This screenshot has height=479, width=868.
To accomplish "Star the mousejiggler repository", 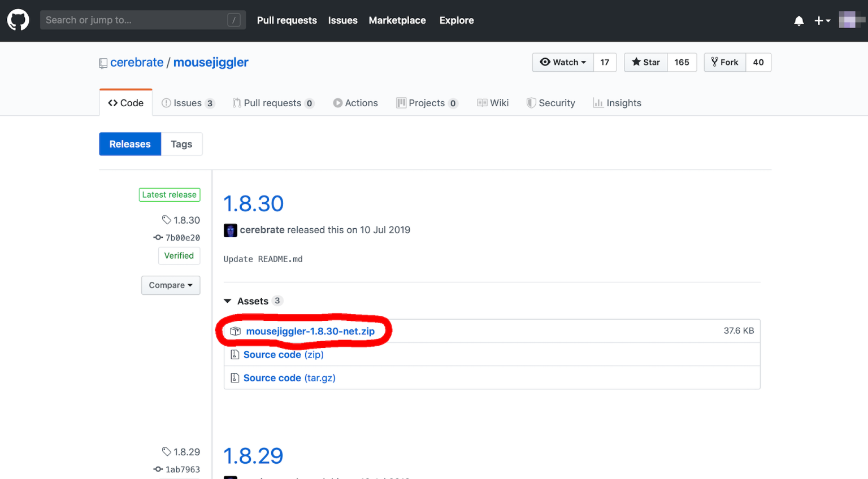I will click(x=646, y=62).
